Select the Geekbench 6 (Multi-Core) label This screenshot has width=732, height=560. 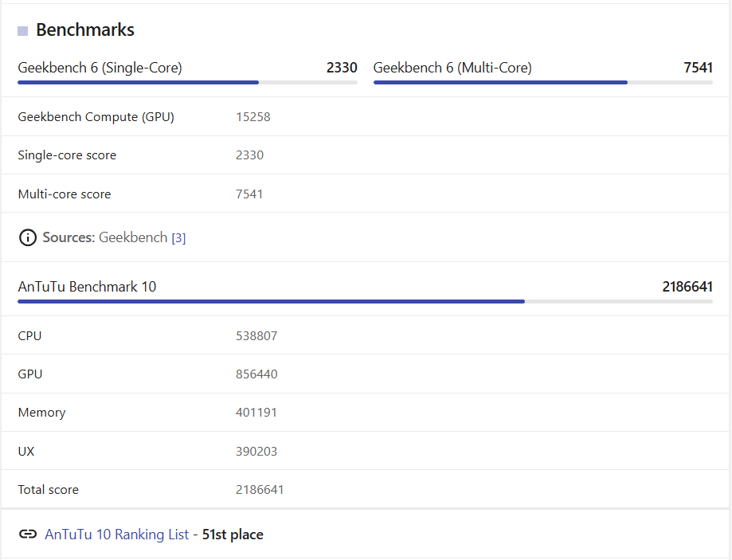click(452, 68)
